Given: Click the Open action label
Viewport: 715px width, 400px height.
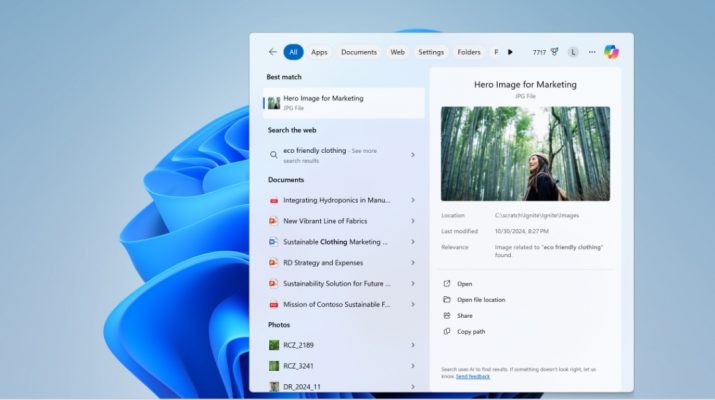Looking at the screenshot, I should (465, 284).
